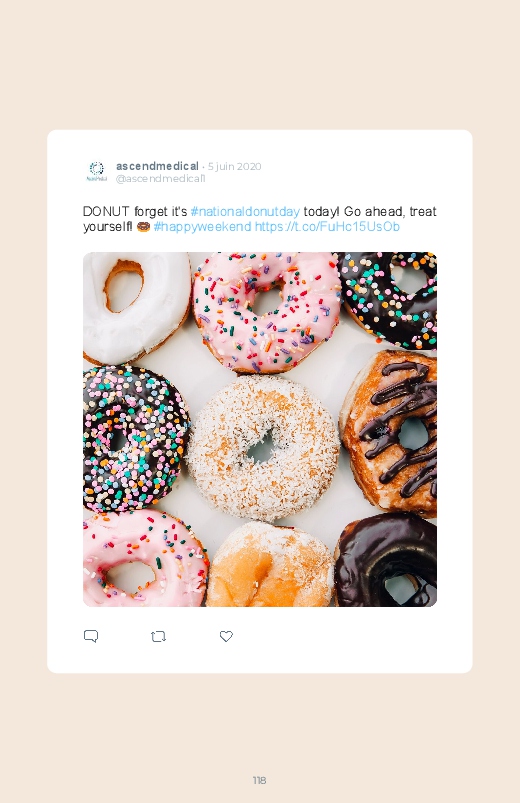Image resolution: width=520 pixels, height=803 pixels.
Task: Click the plain dark chocolate glazed donut
Action: (387, 561)
